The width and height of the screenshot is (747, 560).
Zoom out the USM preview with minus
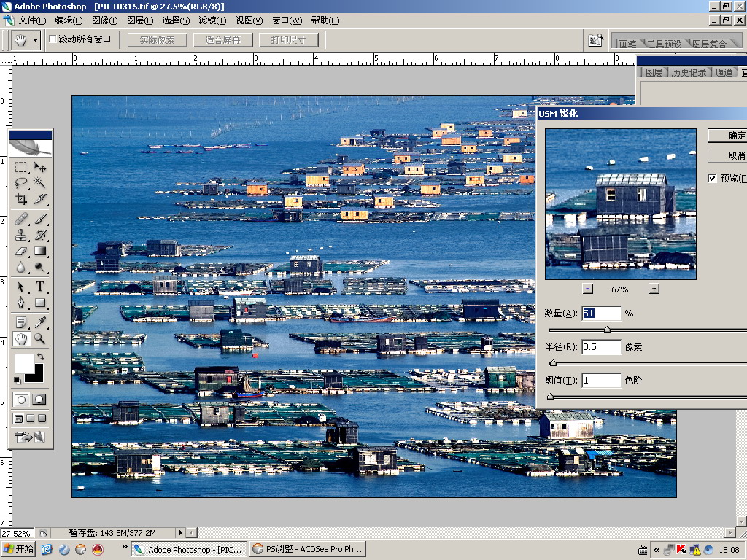point(587,289)
